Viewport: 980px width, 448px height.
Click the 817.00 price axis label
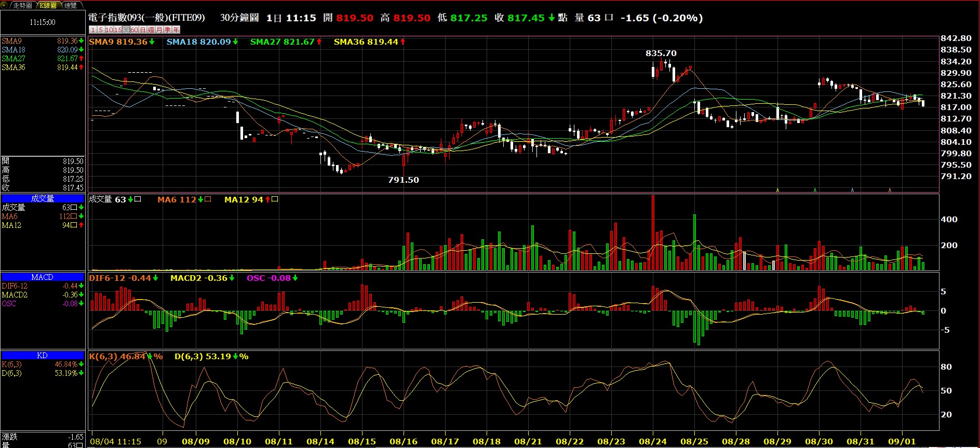click(956, 107)
